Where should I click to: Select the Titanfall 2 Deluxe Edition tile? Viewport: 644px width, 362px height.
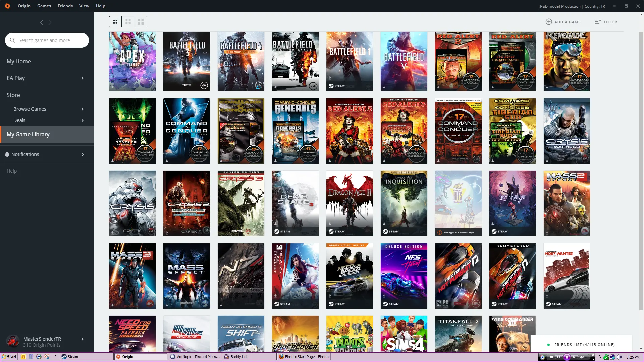[x=458, y=334]
